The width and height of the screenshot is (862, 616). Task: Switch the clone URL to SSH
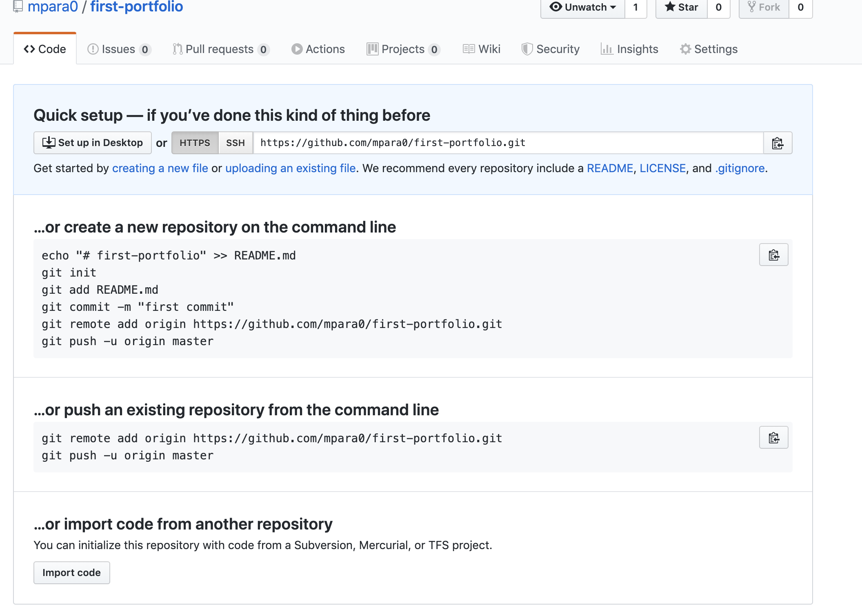[x=235, y=143]
